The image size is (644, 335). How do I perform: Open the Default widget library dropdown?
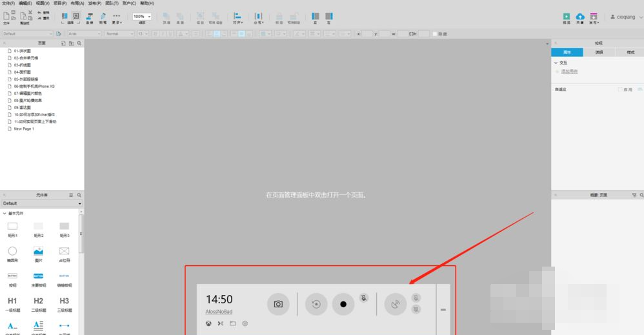pos(42,203)
